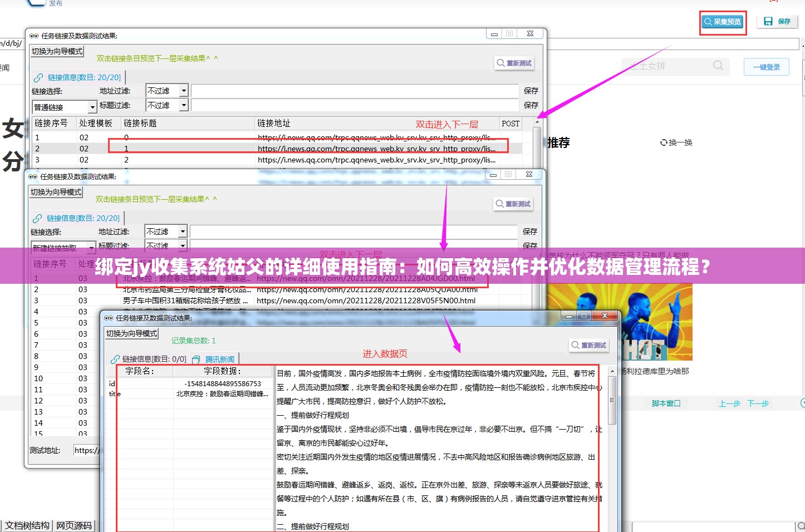This screenshot has height=532, width=805.
Task: Open the basketball HOT thumbnail image
Action: 620,322
